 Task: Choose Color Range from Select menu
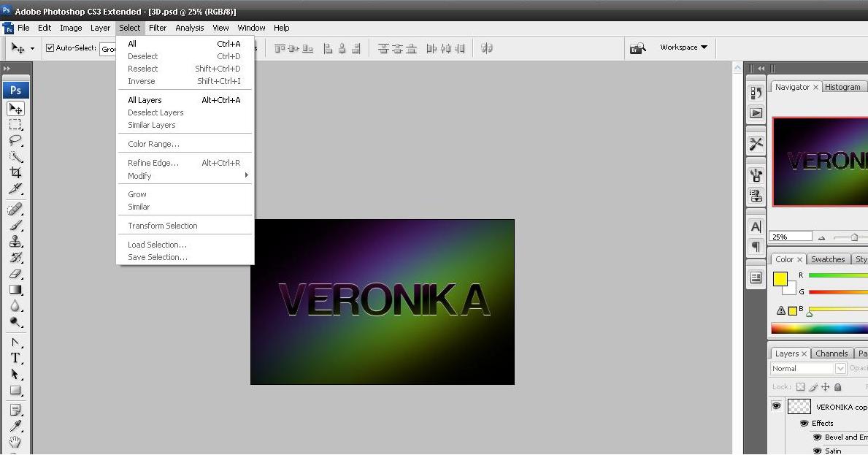[153, 144]
